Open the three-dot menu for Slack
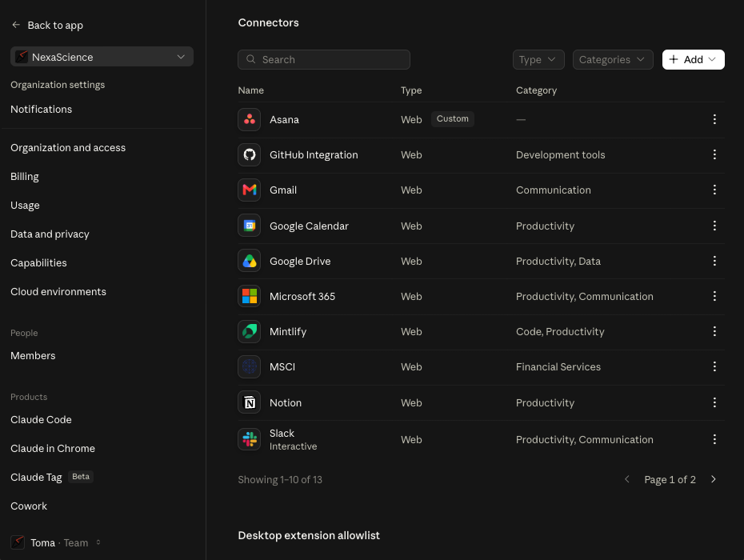Viewport: 744px width, 560px height. (714, 439)
